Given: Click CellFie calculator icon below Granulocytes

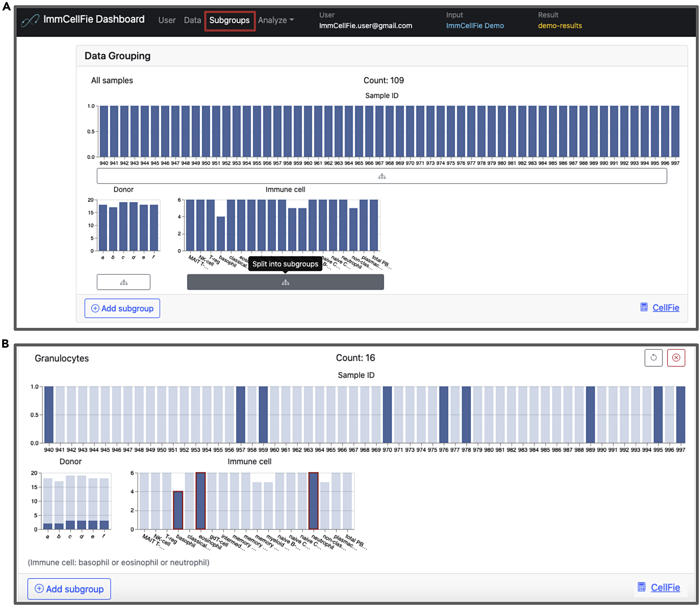Looking at the screenshot, I should coord(641,587).
